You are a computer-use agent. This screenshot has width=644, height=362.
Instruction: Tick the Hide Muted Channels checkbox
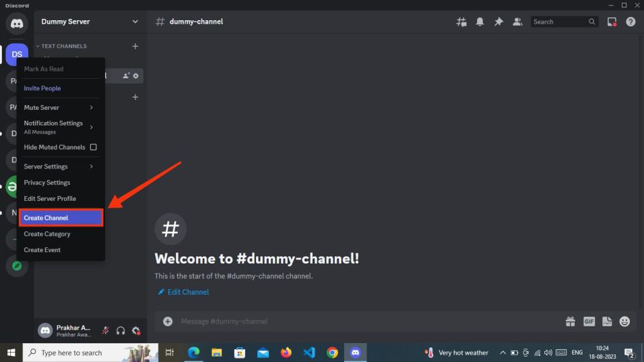[93, 147]
